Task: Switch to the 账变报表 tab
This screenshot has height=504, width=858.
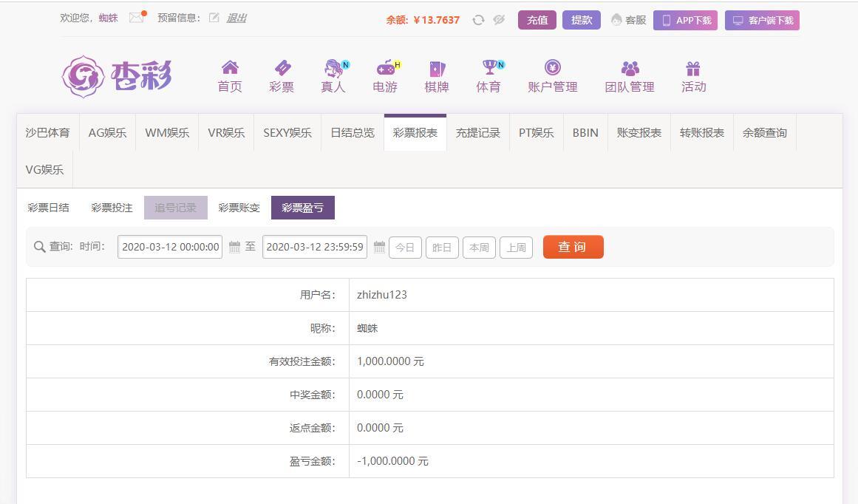Action: [x=639, y=132]
